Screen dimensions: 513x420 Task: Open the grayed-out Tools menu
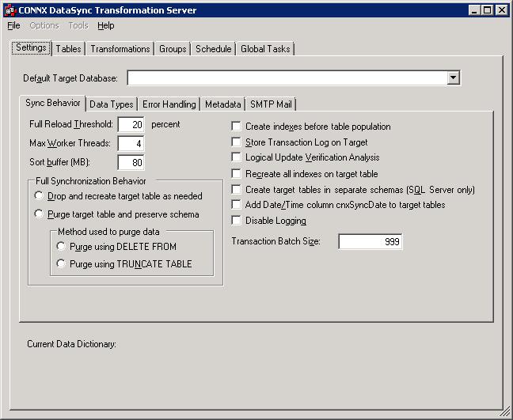click(x=78, y=25)
